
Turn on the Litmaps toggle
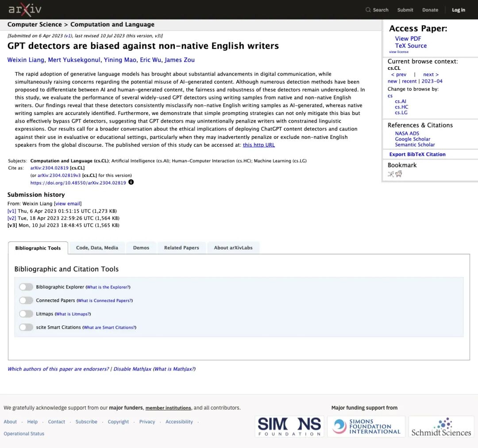coord(26,314)
